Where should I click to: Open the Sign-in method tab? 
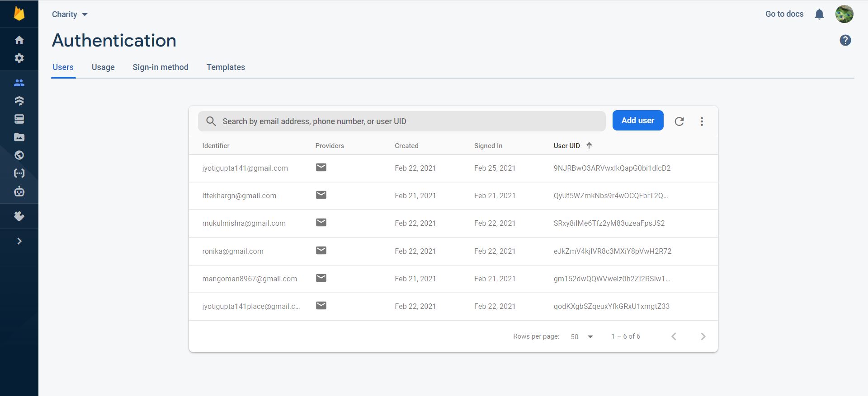pos(160,67)
